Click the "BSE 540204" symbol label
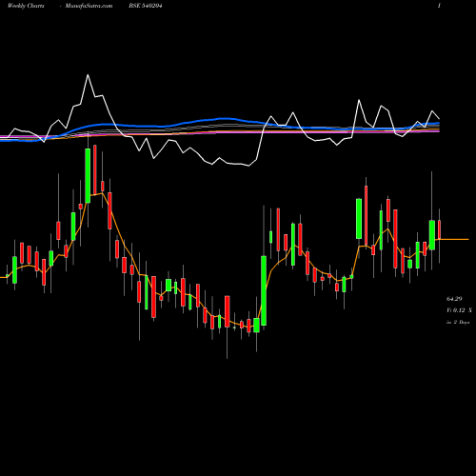 (146, 6)
